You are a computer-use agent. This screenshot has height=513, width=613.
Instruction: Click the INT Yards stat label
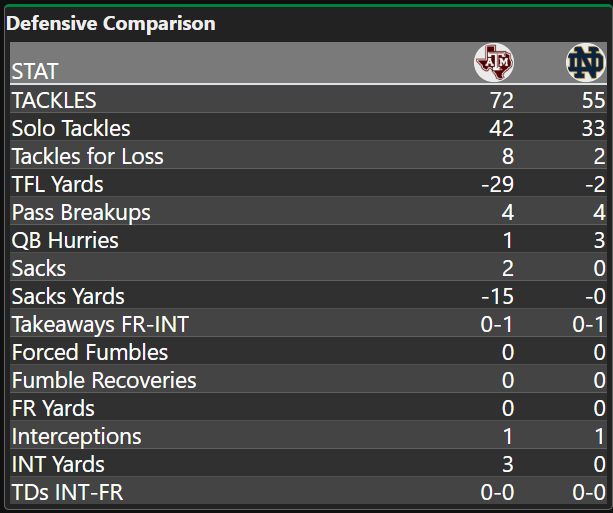(x=58, y=464)
